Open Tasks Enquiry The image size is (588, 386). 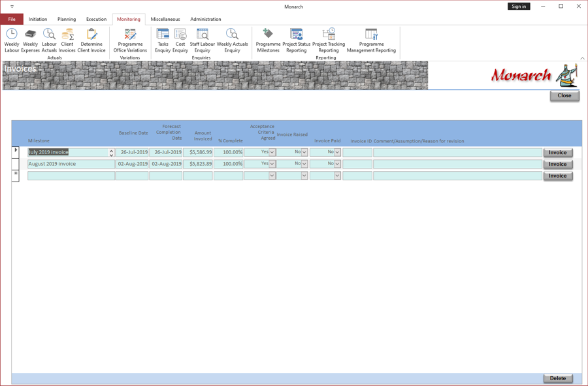(x=163, y=40)
